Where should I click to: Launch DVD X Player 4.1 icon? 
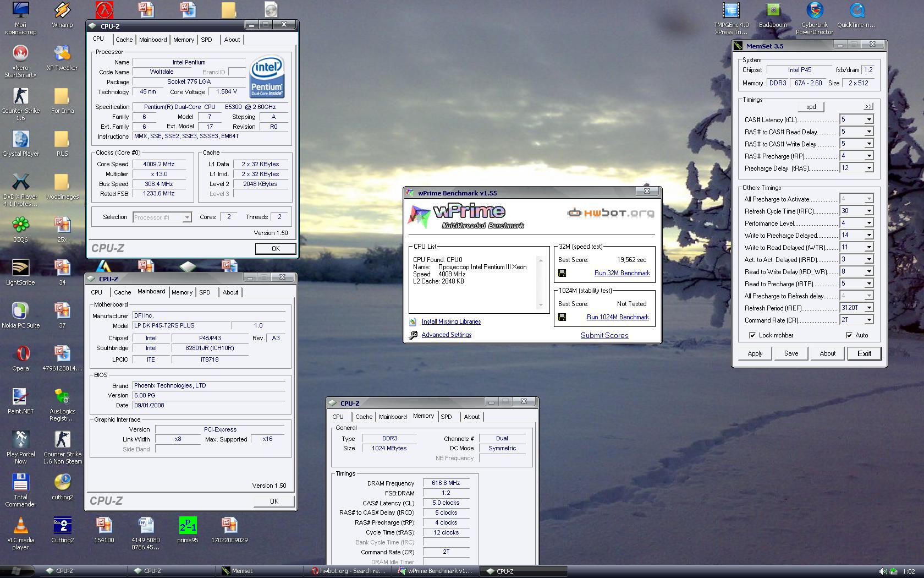coord(20,189)
